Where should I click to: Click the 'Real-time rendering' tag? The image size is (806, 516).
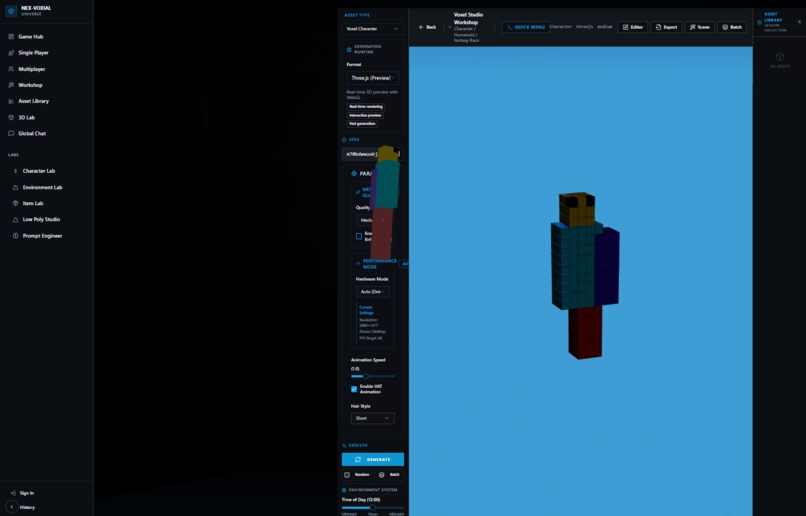click(x=366, y=106)
